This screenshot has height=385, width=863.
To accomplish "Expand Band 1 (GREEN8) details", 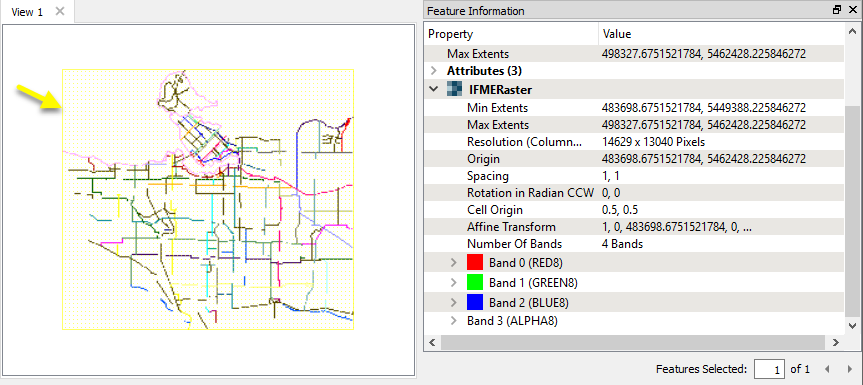I will pyautogui.click(x=454, y=283).
